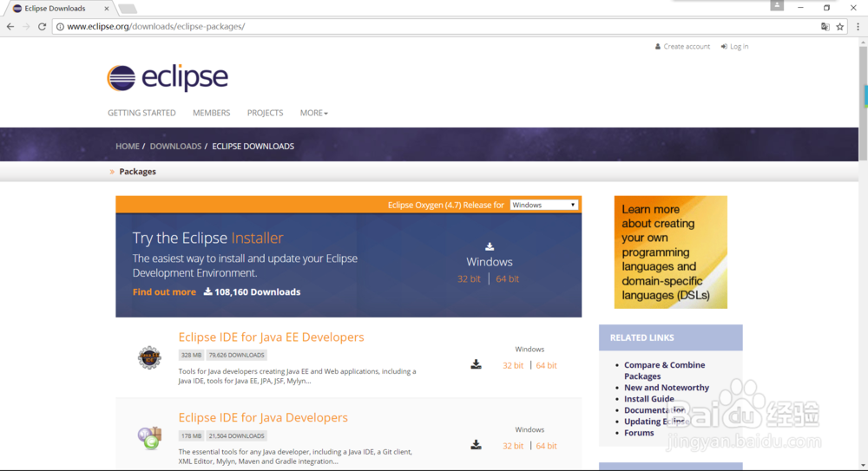Download 32 bit Eclipse Installer
The height and width of the screenshot is (471, 868).
469,279
